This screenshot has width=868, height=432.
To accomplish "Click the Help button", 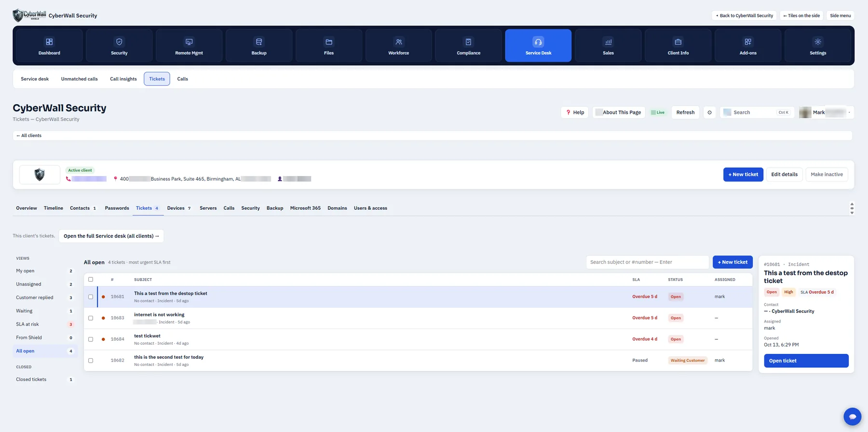I will point(575,112).
